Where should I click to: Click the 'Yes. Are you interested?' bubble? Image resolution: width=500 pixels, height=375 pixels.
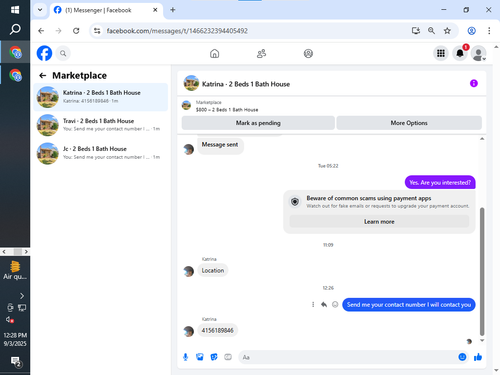coord(440,182)
